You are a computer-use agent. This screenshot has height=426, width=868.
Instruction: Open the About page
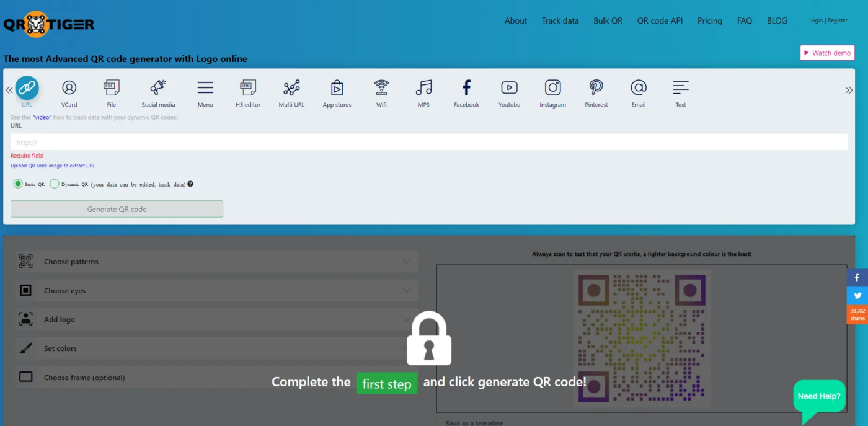pos(516,20)
